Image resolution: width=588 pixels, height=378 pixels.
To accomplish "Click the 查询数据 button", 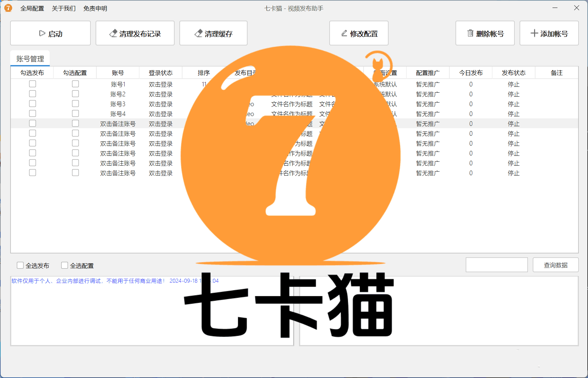I will (x=556, y=265).
